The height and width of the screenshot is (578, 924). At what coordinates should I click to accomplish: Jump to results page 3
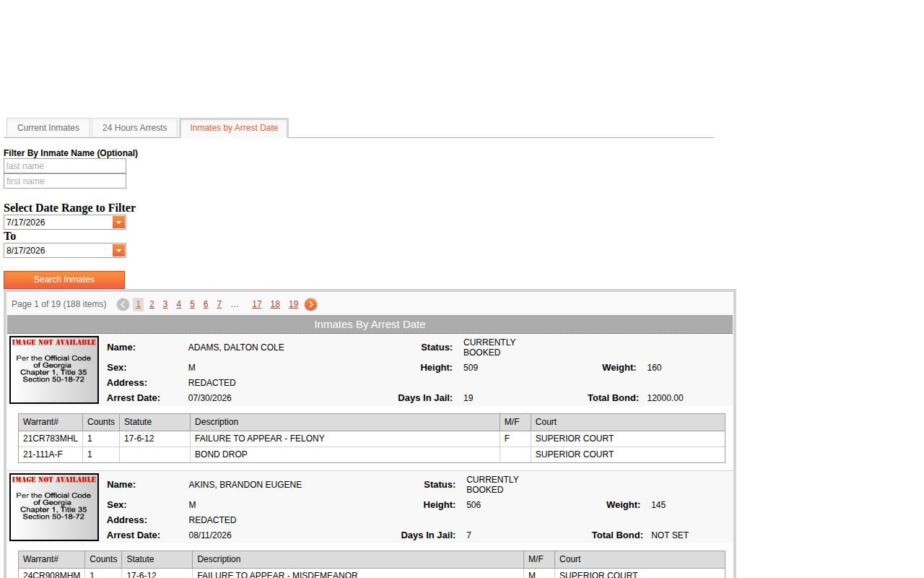[165, 304]
